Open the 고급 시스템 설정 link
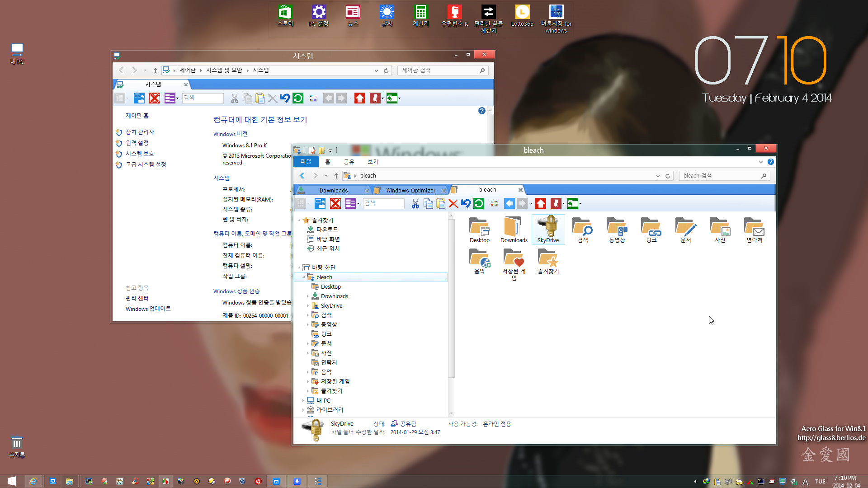Viewport: 868px width, 488px height. [146, 164]
